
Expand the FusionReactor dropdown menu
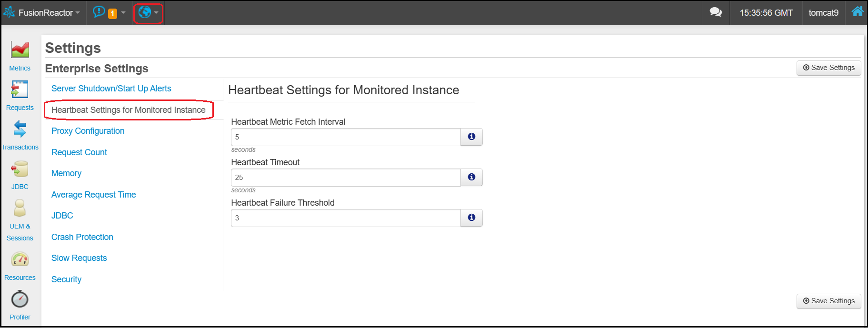42,13
